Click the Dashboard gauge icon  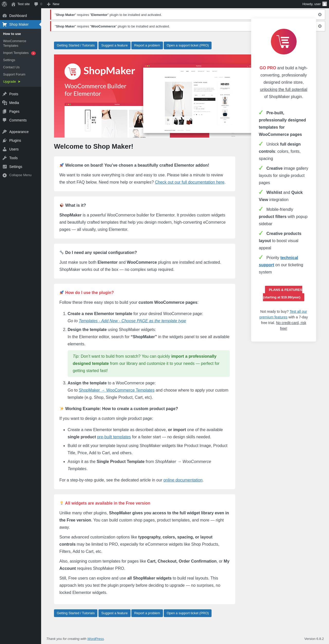tap(5, 16)
